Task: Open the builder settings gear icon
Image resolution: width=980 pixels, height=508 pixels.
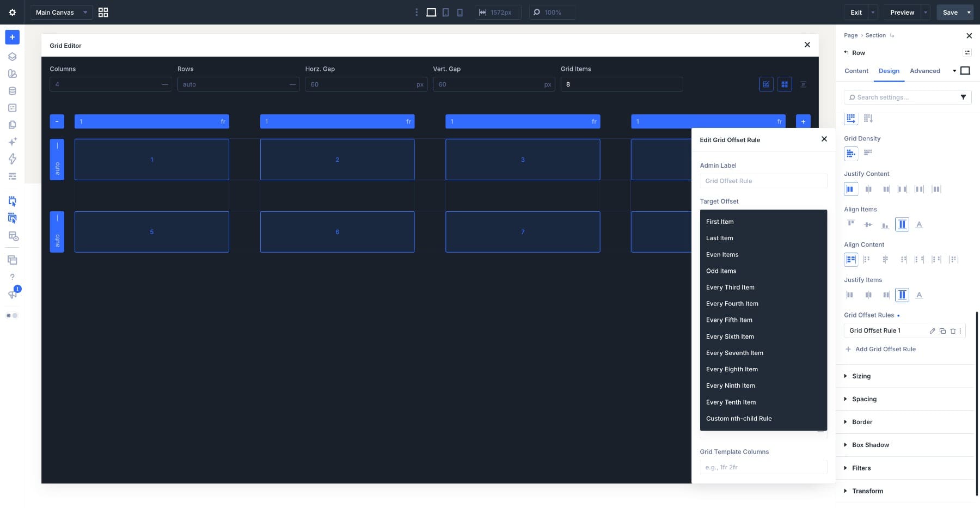Action: [x=12, y=12]
